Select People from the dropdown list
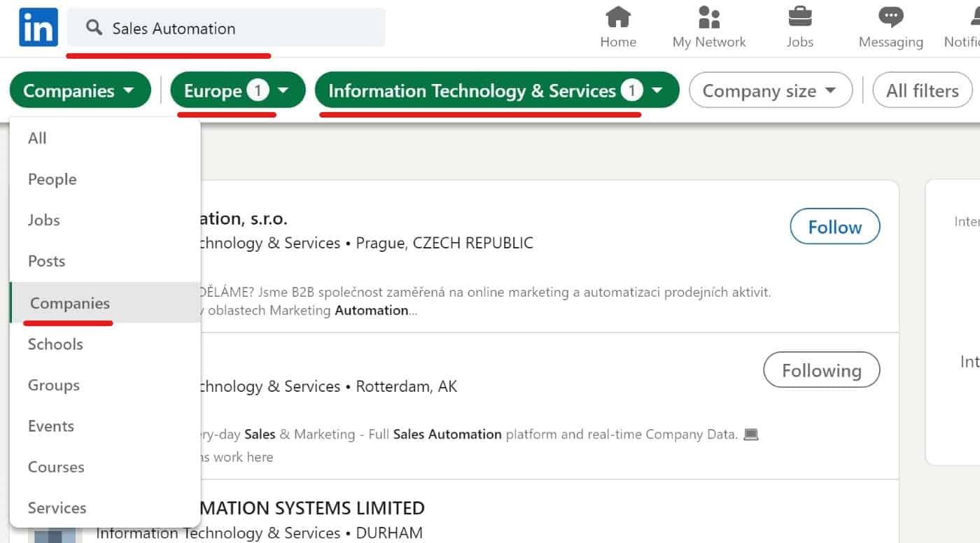 pos(52,179)
